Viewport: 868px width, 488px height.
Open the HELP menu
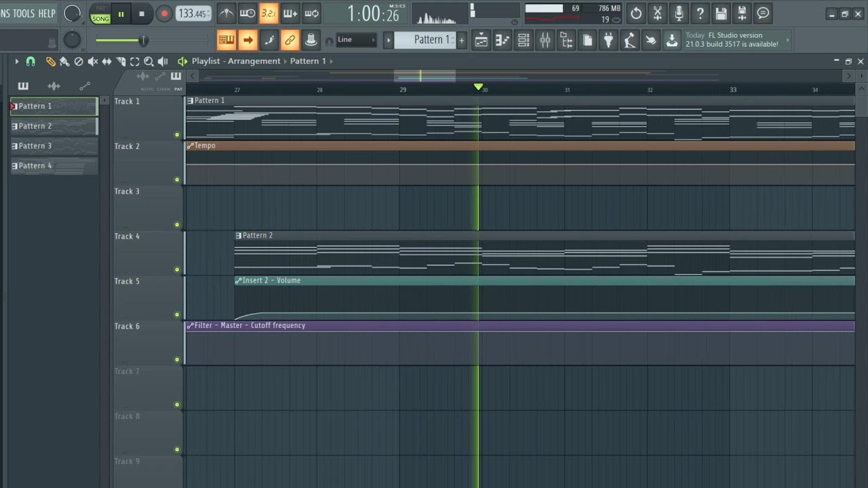pos(47,14)
